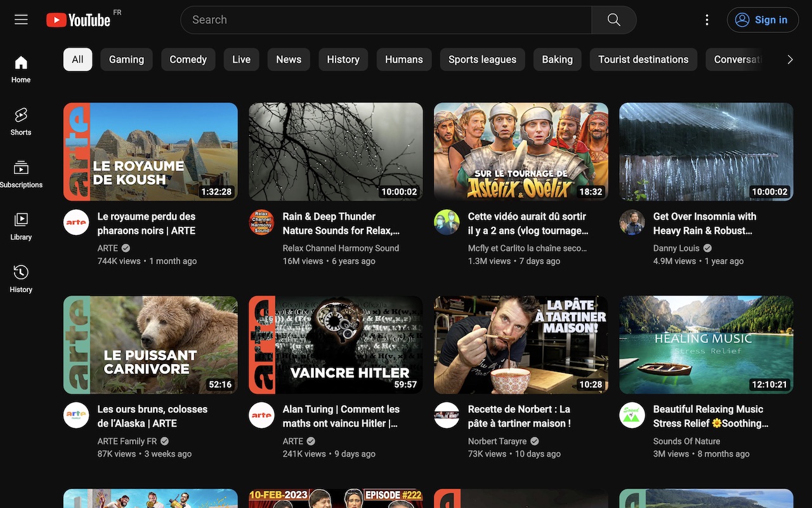This screenshot has height=508, width=812.
Task: Click channel name 'Relax Channel Harmony Sound'
Action: click(x=341, y=248)
